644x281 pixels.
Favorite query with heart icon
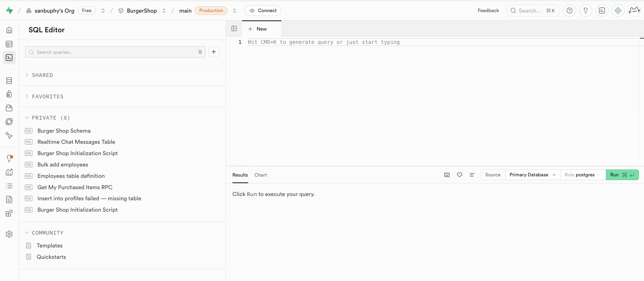460,175
